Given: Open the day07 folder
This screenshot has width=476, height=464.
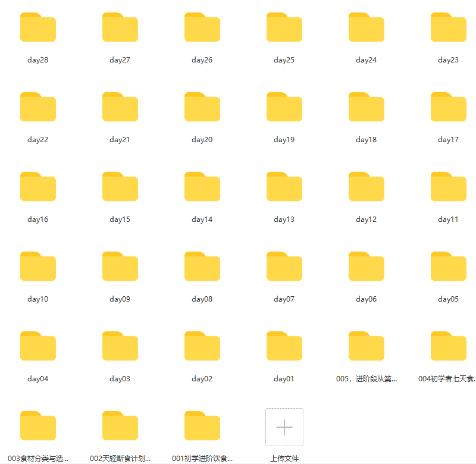Looking at the screenshot, I should [284, 266].
